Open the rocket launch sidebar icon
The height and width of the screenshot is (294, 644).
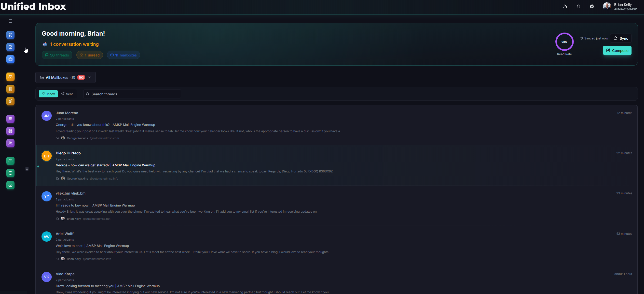pos(10,101)
